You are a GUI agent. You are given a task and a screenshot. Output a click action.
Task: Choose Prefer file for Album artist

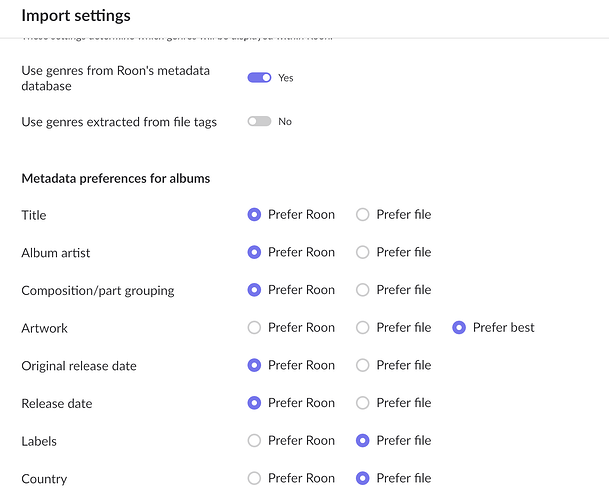(x=363, y=252)
